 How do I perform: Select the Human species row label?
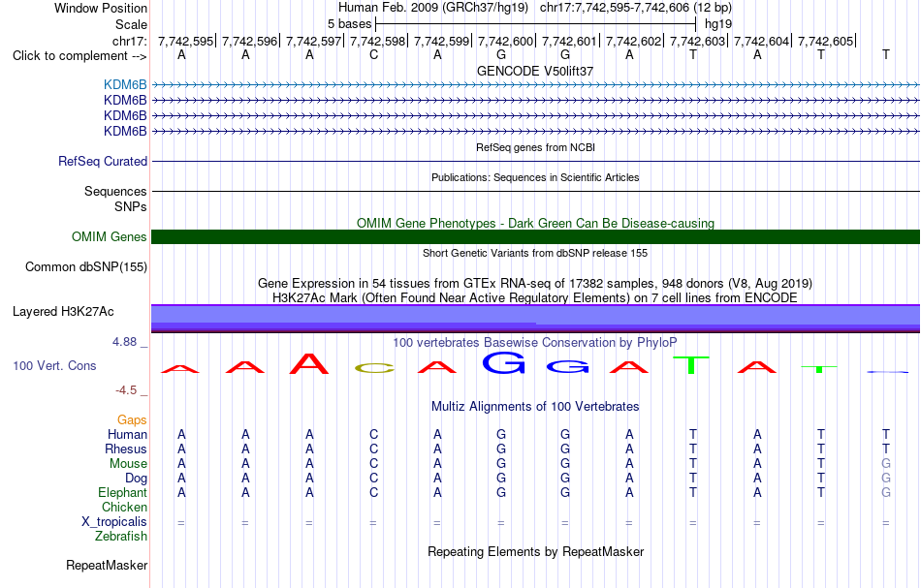(x=127, y=434)
